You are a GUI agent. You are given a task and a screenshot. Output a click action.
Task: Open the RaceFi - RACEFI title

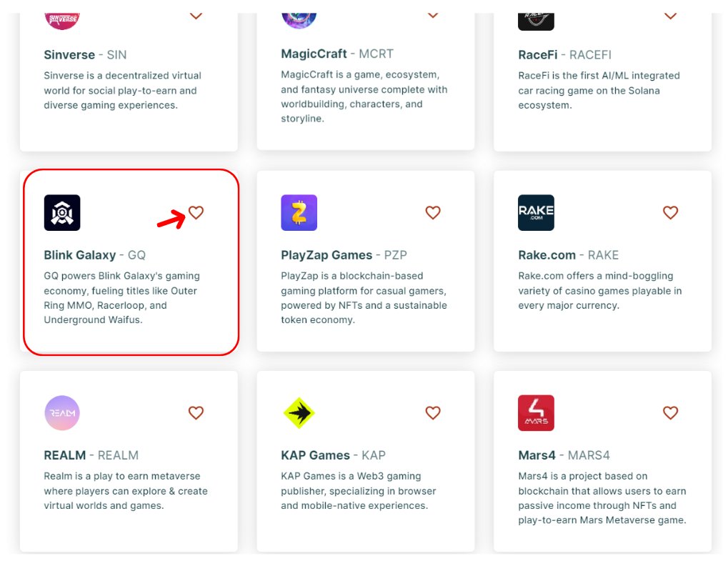click(564, 55)
